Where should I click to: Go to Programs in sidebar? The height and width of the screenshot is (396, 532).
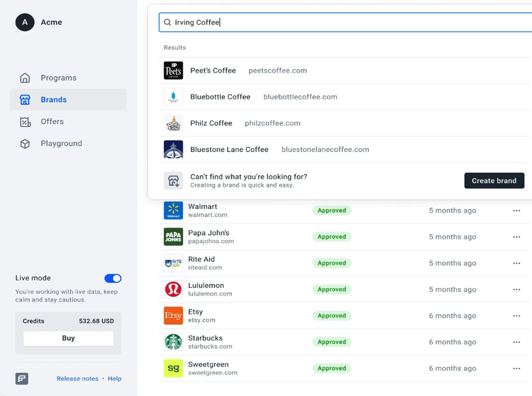(x=68, y=78)
